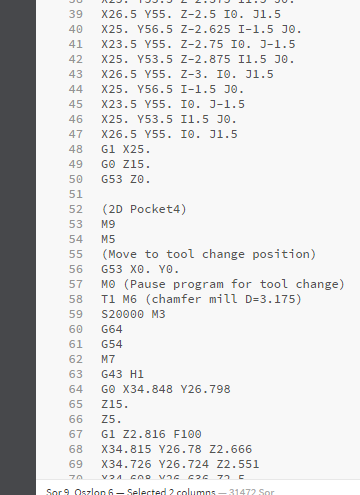
Task: Click the G53 Z0. line
Action: click(126, 179)
